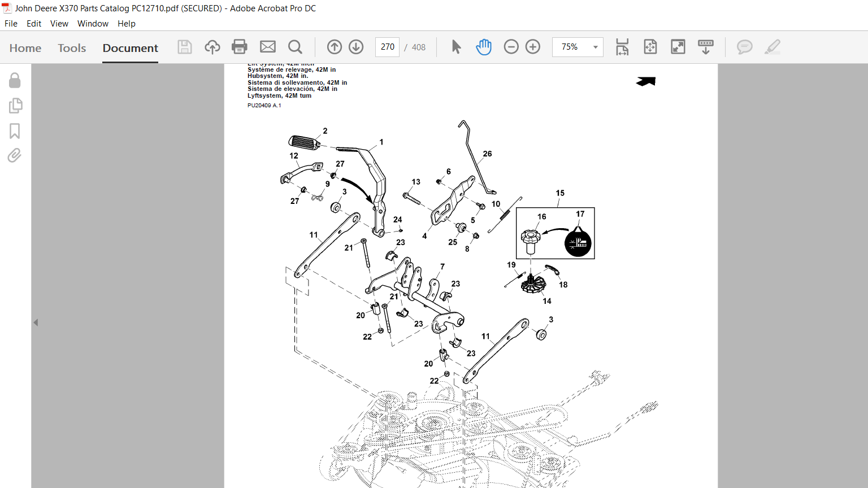This screenshot has width=868, height=488.
Task: Open the Attachments paperclip panel
Action: [15, 155]
